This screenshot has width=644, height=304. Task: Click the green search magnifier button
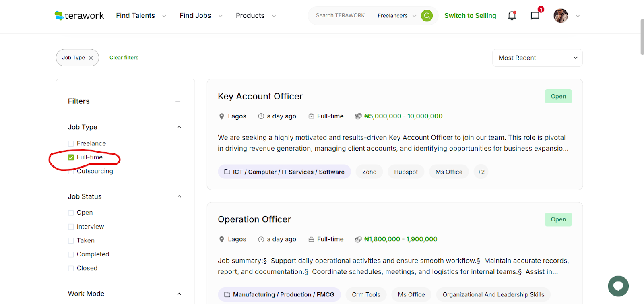[427, 16]
